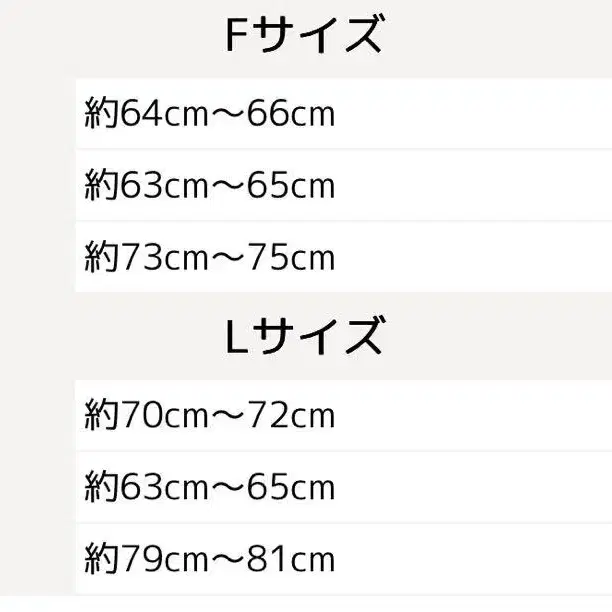612x612 pixels.
Task: Select the 約79cm〜81cm row
Action: click(342, 559)
